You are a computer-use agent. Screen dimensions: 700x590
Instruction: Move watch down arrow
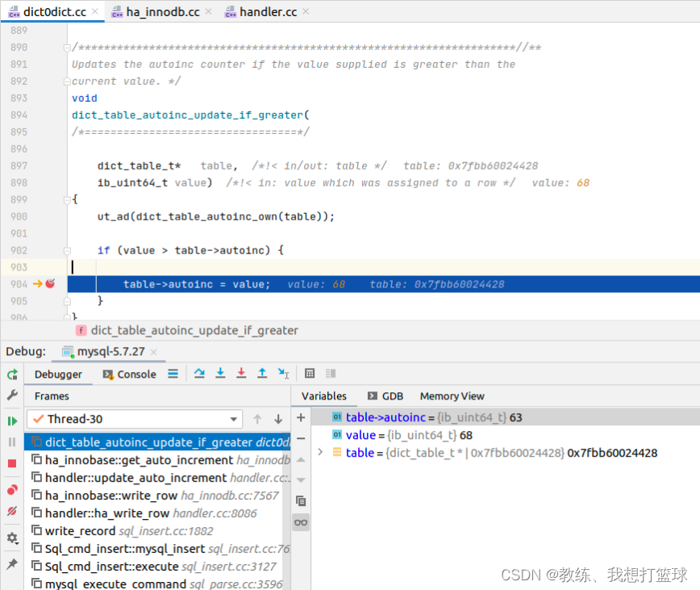tap(301, 480)
